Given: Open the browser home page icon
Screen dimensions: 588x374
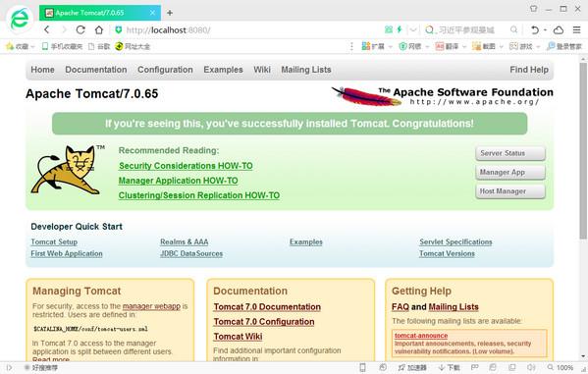Looking at the screenshot, I should click(x=98, y=29).
